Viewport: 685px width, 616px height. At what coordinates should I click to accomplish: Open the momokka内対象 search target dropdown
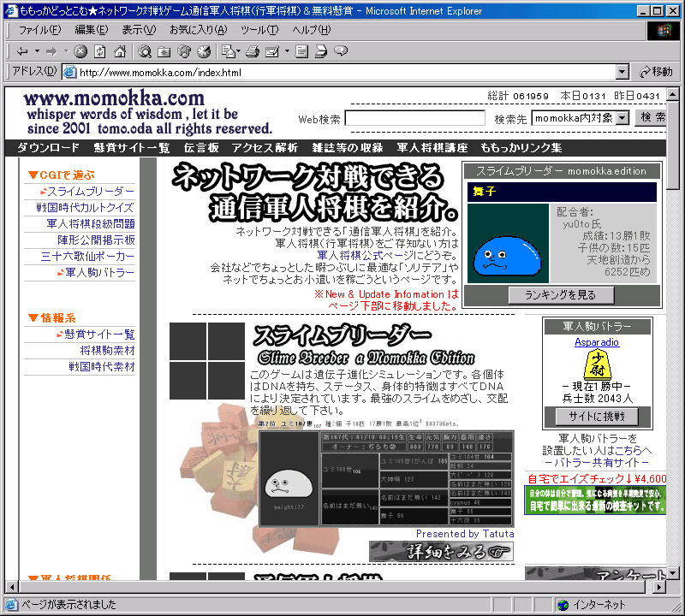[x=622, y=118]
